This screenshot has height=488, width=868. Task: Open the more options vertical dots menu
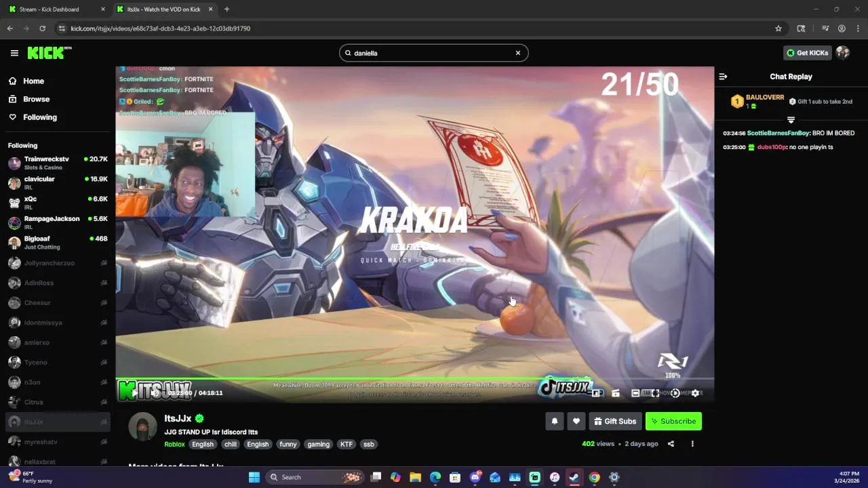(692, 444)
